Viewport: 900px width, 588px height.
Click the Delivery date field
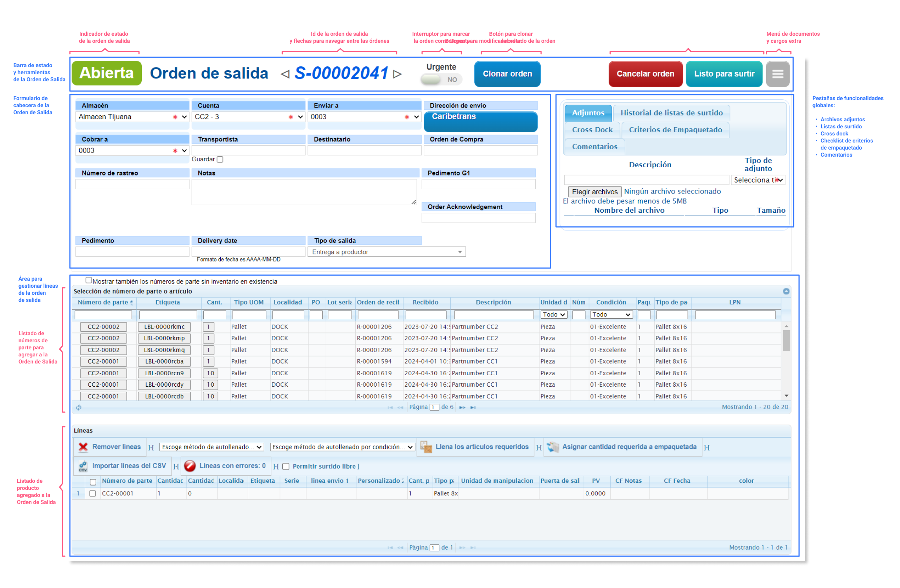[x=248, y=252]
